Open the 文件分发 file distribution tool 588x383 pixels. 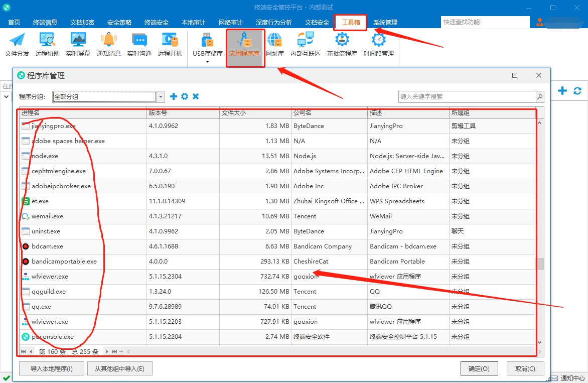click(x=17, y=45)
